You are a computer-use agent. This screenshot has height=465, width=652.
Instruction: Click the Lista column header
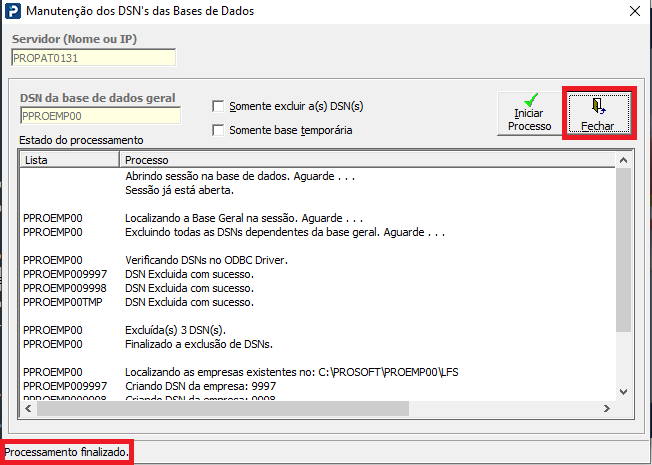[x=69, y=160]
